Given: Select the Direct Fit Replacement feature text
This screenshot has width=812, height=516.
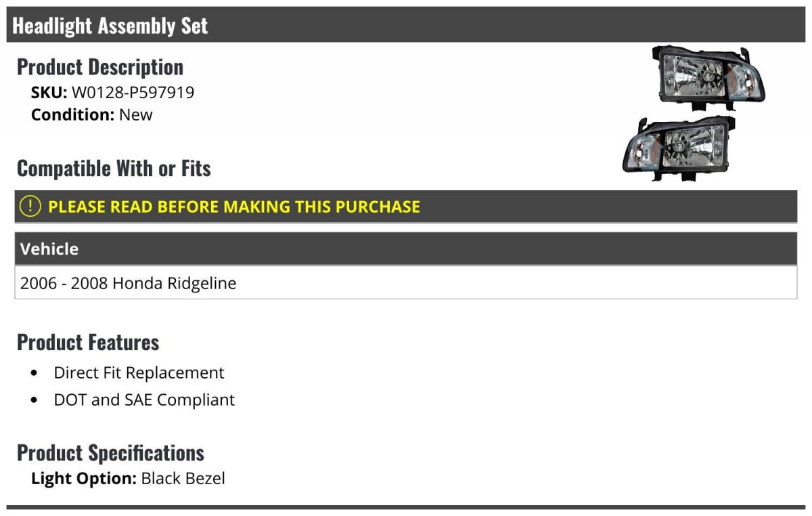Looking at the screenshot, I should 139,373.
